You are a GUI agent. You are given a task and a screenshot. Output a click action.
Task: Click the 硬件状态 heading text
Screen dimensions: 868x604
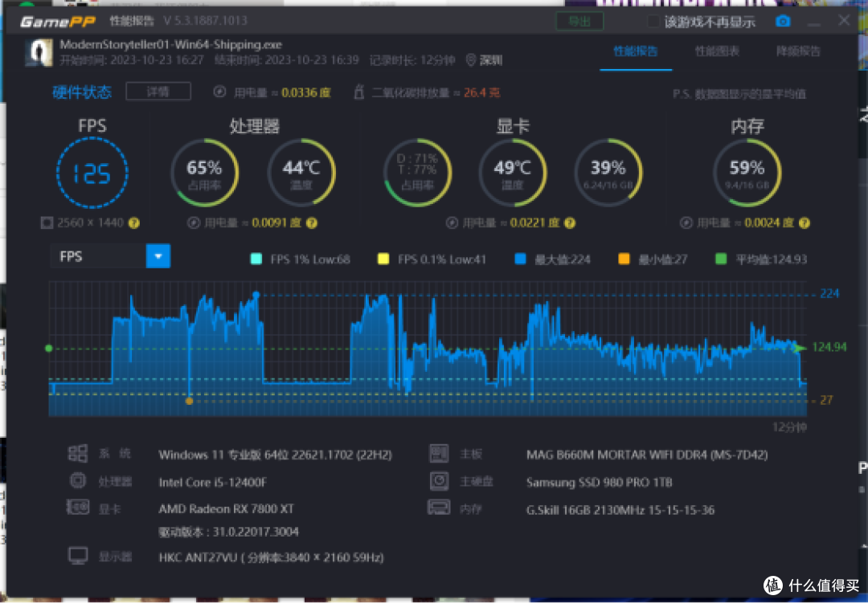tap(81, 92)
